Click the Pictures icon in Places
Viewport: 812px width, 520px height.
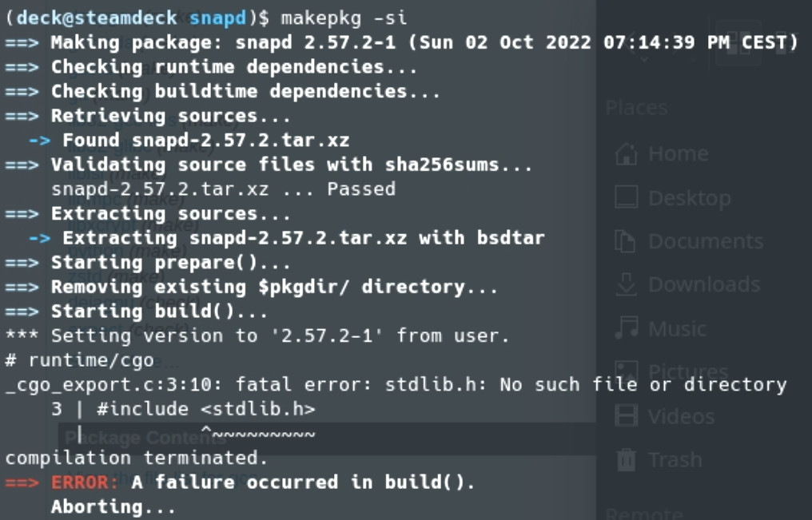tap(627, 372)
